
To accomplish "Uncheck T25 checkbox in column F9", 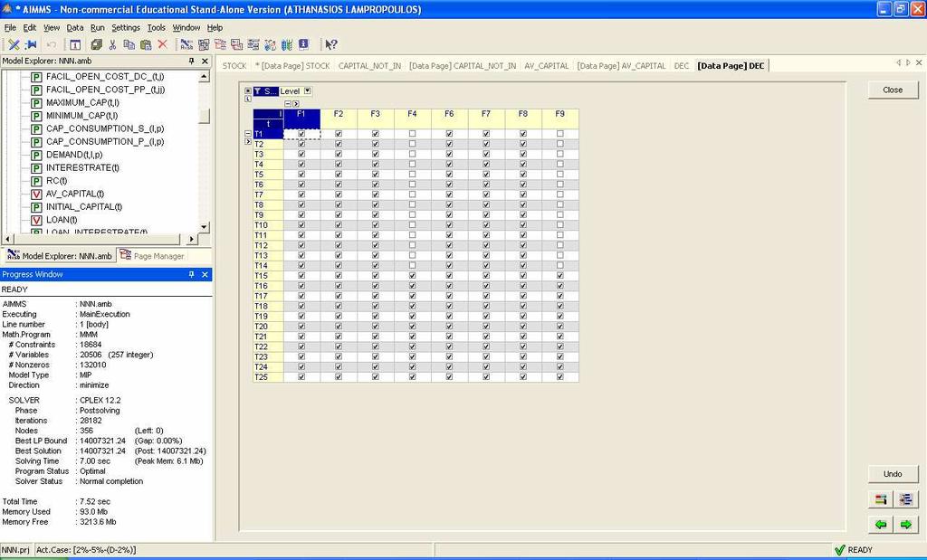I will [x=559, y=377].
